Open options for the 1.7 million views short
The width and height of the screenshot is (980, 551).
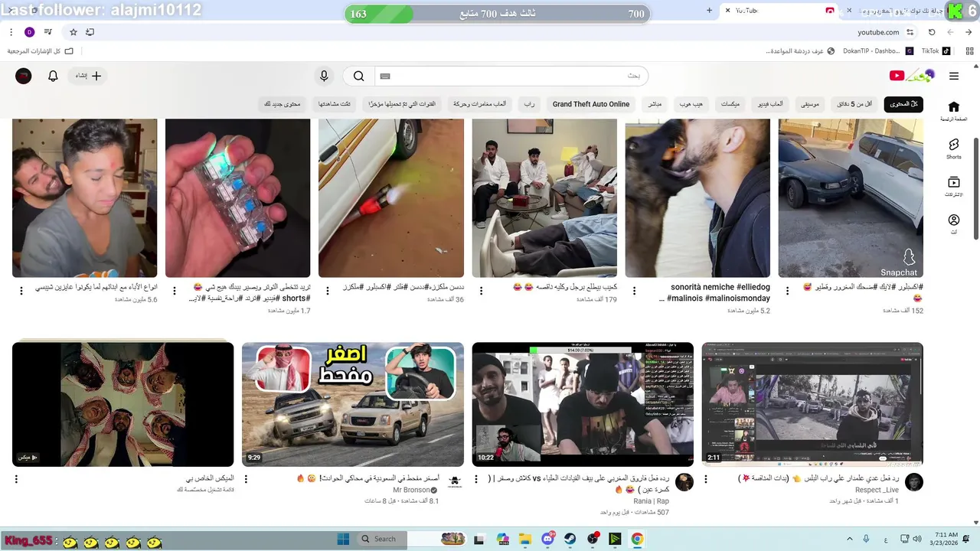(x=175, y=291)
